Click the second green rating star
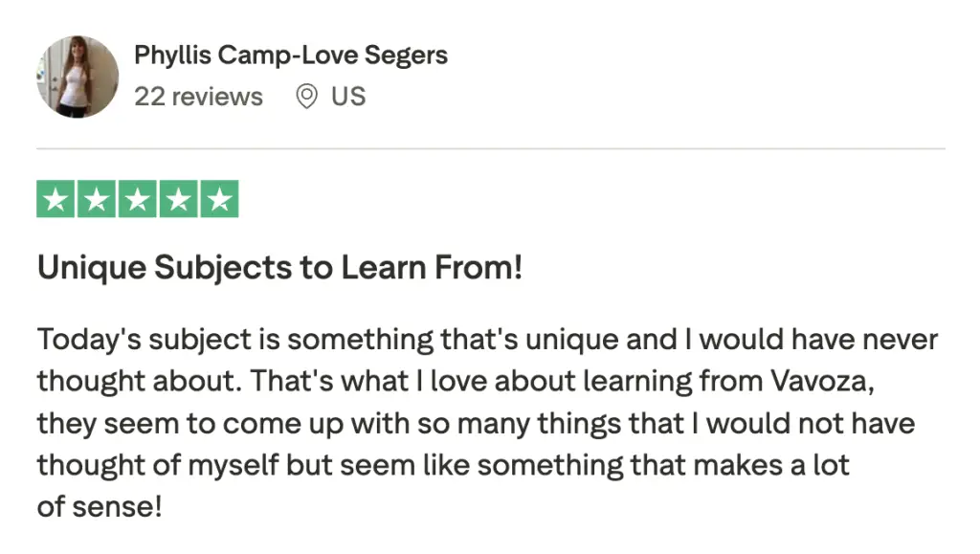The image size is (980, 554). click(x=98, y=200)
